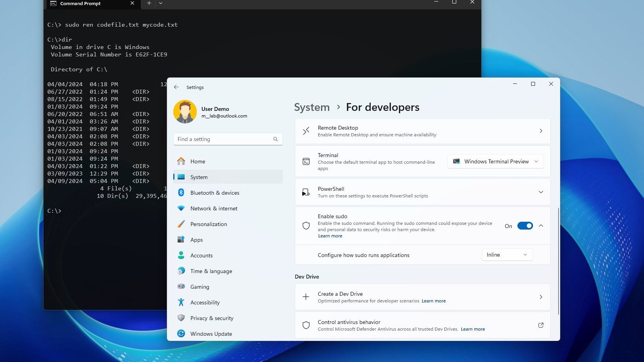Viewport: 644px width, 362px height.
Task: Open a new tab in Command Prompt
Action: point(149,3)
